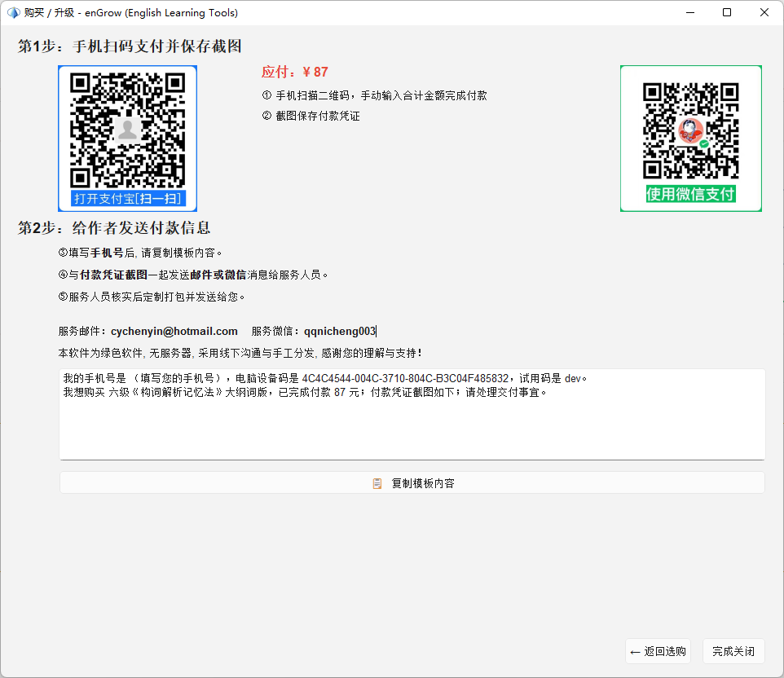This screenshot has width=784, height=678.
Task: Click instruction ② 截图保存付款凭证 text
Action: pos(311,116)
